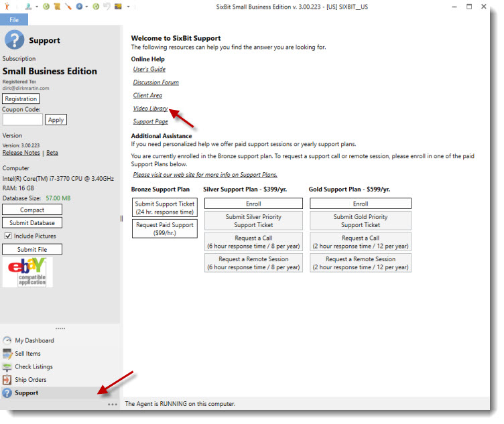Open the Support Page link
This screenshot has height=424, width=504.
pyautogui.click(x=150, y=122)
